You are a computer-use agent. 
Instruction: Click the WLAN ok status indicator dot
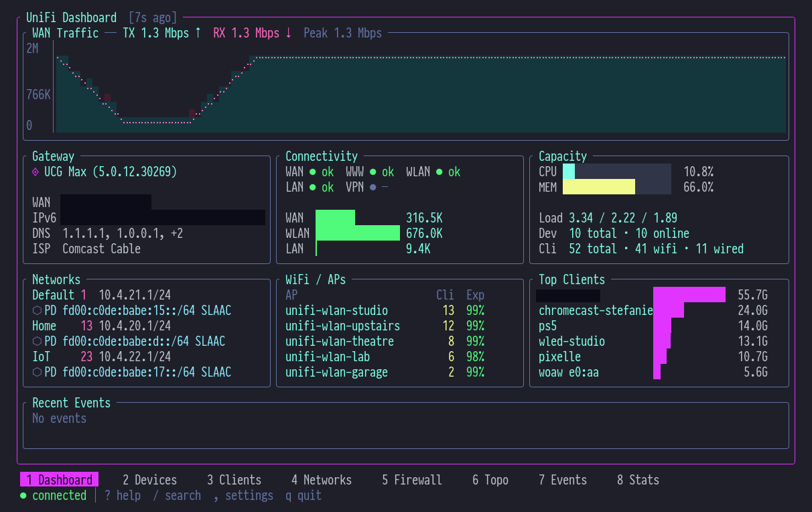point(439,172)
